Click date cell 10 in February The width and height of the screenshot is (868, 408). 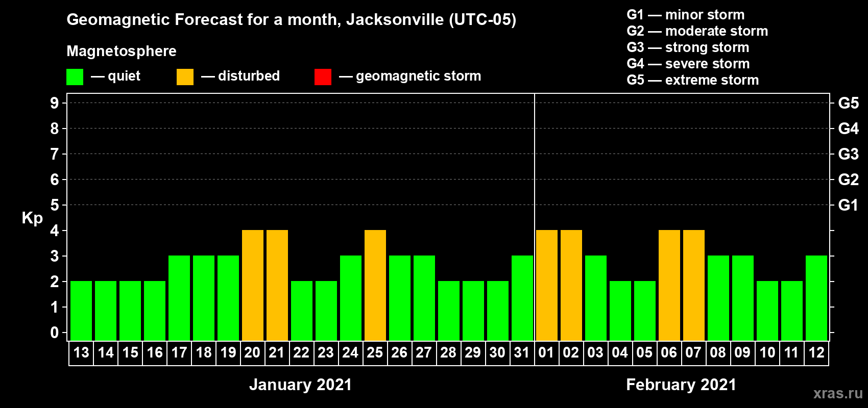click(x=767, y=353)
